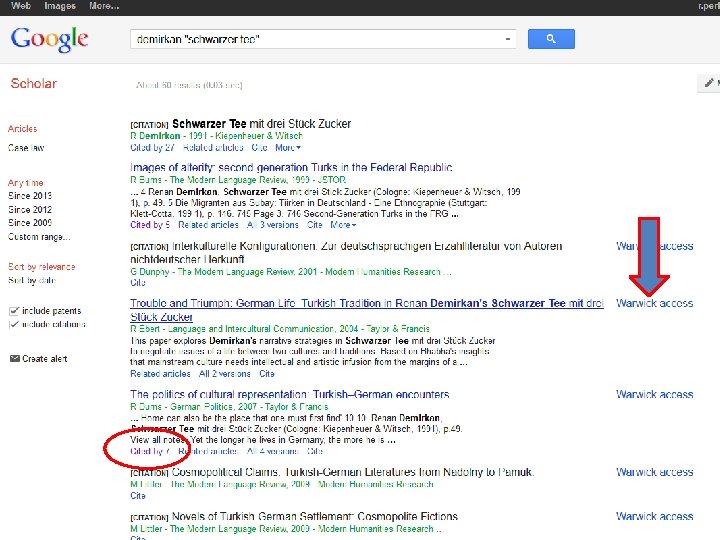Switch to Images in top bar
720x540 pixels.
point(60,6)
